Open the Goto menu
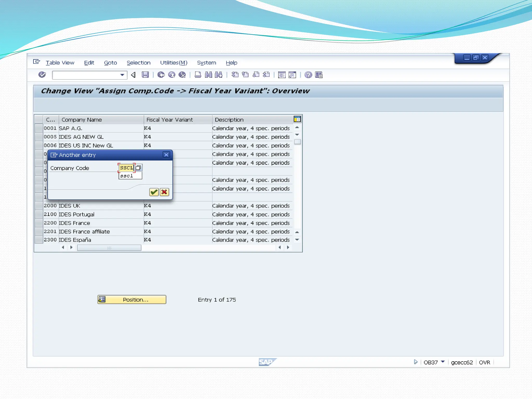532x399 pixels. coord(110,63)
